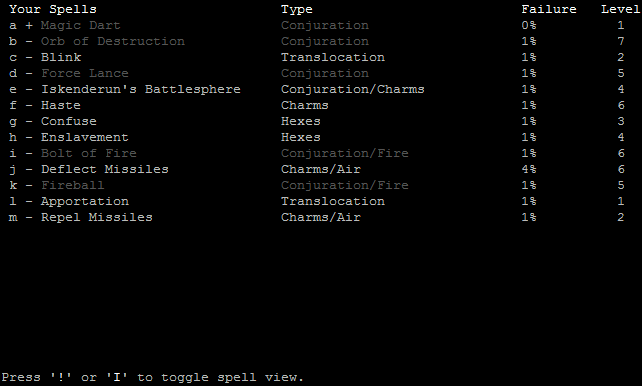Click the Failure column header

549,9
